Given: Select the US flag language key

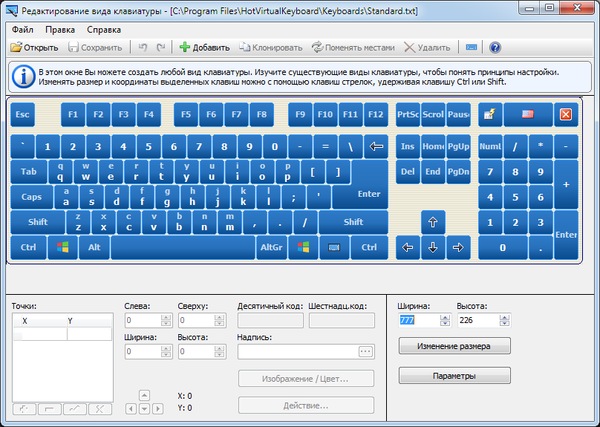Looking at the screenshot, I should [527, 115].
